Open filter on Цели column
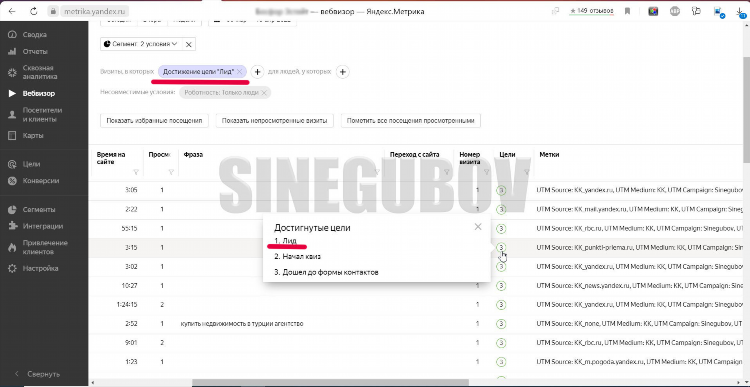750x387 pixels. coord(527,172)
